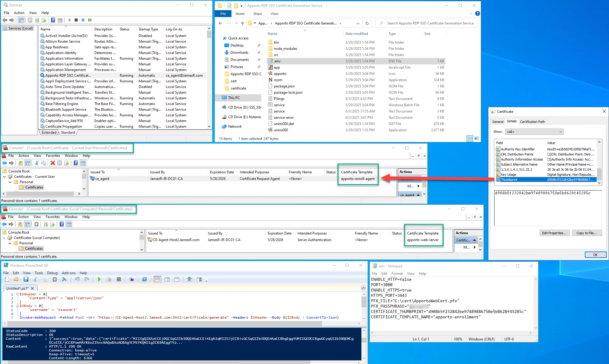Switch Explorer to large icons view

coord(476,138)
